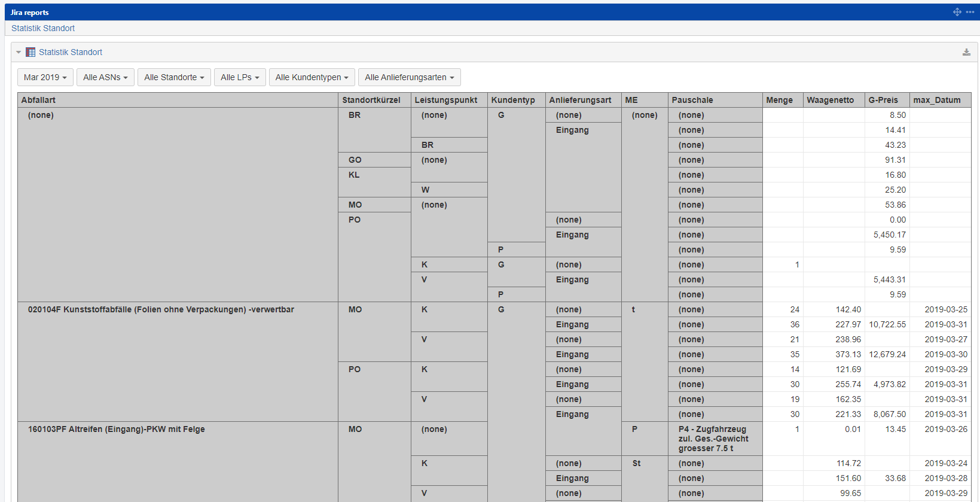Collapse the Statistik Standort report section
980x502 pixels.
pyautogui.click(x=19, y=53)
